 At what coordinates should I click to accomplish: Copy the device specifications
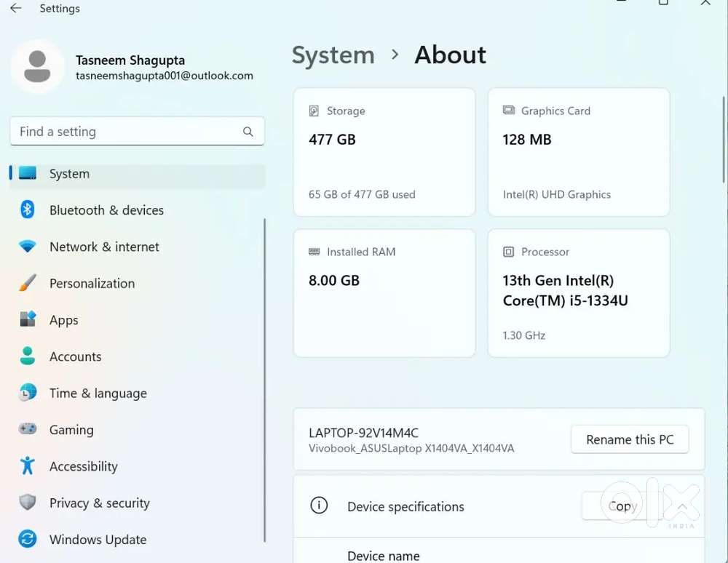click(x=621, y=506)
